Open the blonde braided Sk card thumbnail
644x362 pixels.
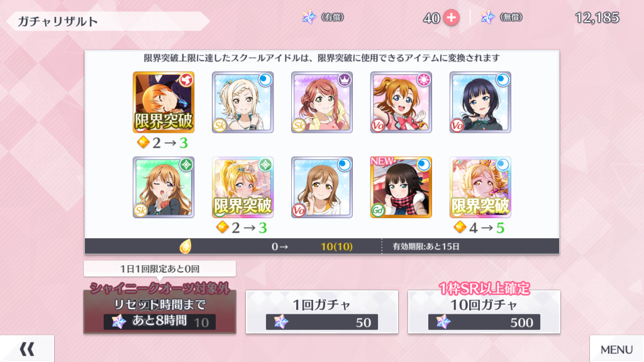click(243, 102)
